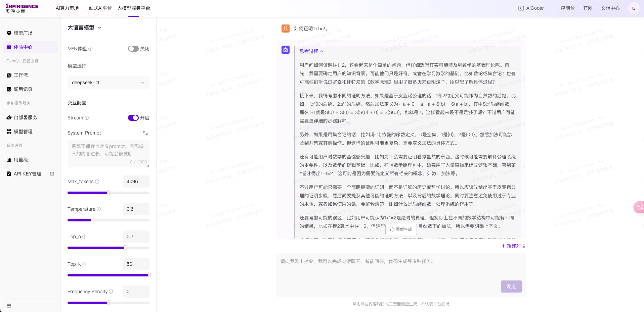The image size is (644, 312).
Task: Select 大模型服务平台 tab
Action: [134, 8]
